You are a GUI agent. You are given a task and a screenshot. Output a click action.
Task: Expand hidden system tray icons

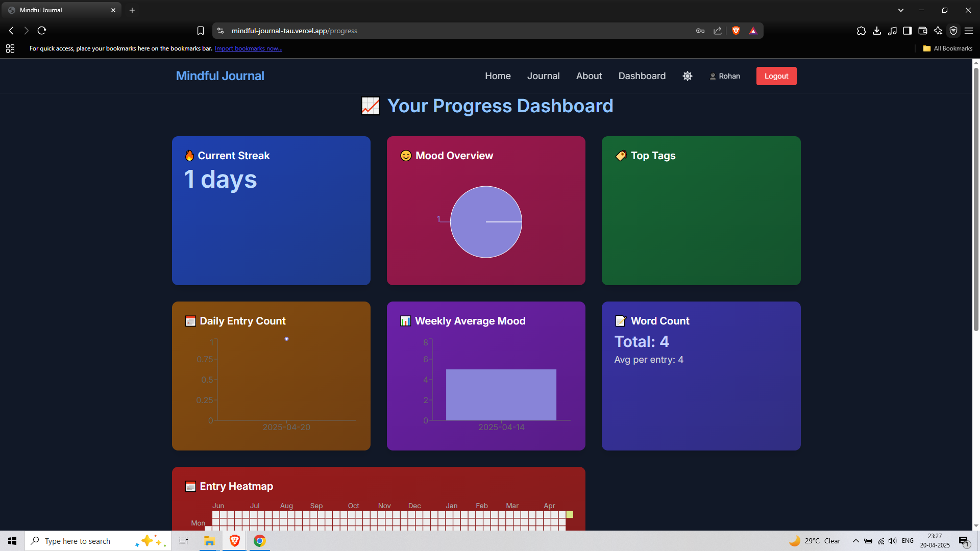point(855,541)
